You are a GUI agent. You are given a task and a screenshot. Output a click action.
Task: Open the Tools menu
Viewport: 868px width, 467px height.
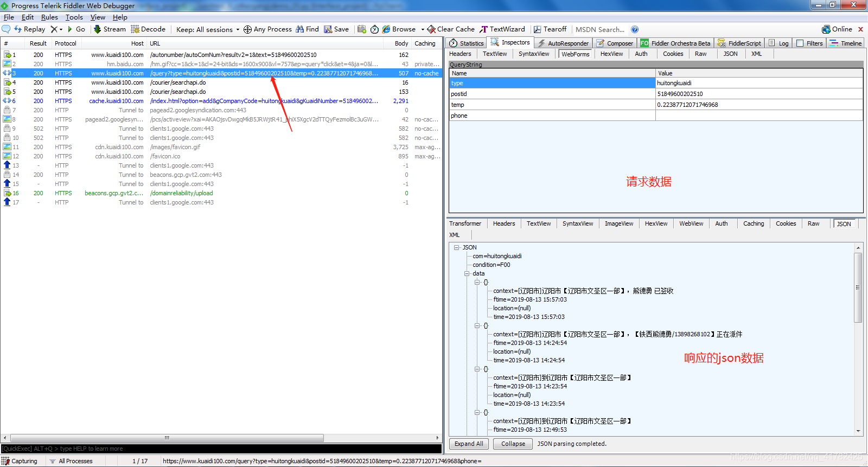pos(74,17)
